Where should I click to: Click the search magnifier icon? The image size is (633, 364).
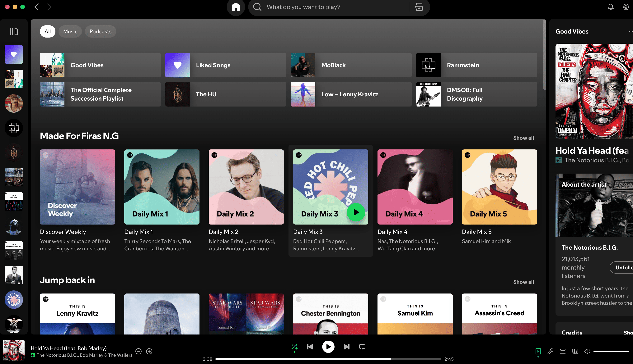pos(257,7)
